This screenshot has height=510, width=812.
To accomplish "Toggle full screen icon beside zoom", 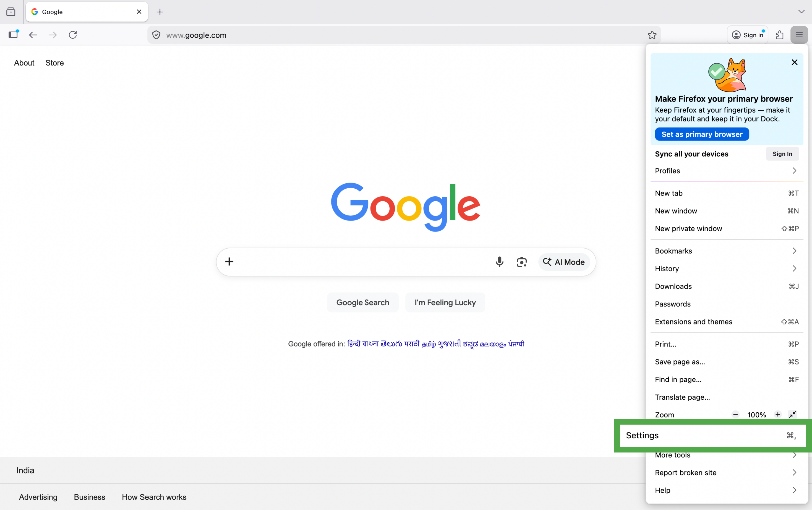I will [792, 415].
